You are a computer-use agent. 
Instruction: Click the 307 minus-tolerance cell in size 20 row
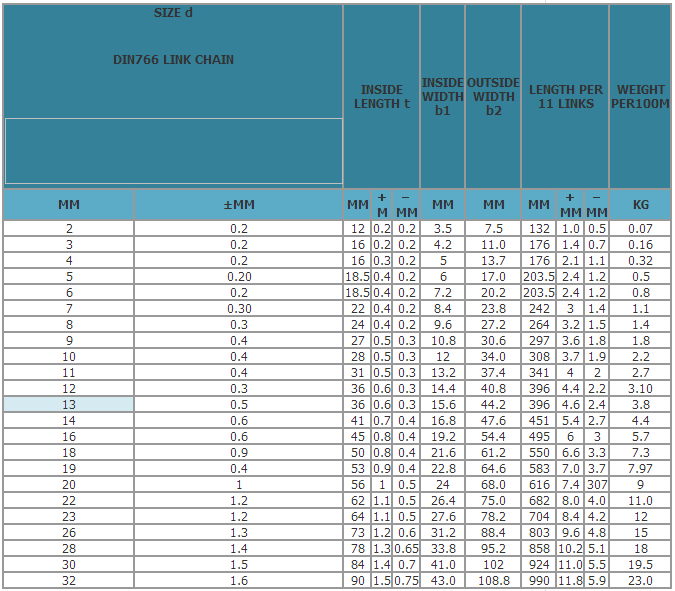click(597, 484)
